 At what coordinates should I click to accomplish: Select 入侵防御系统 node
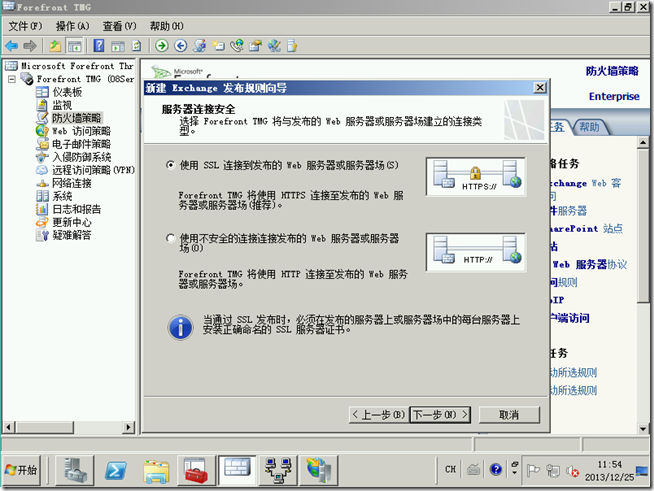[x=81, y=157]
